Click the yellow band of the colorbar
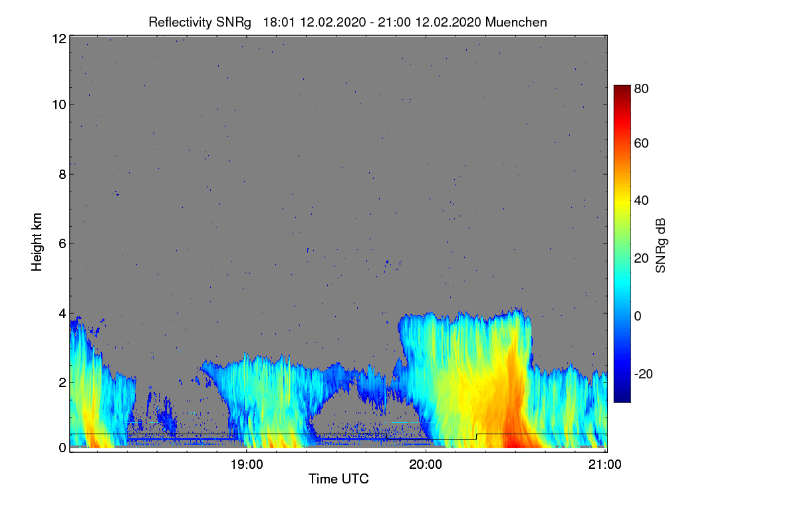Screen dimensions: 798x532 click(622, 205)
